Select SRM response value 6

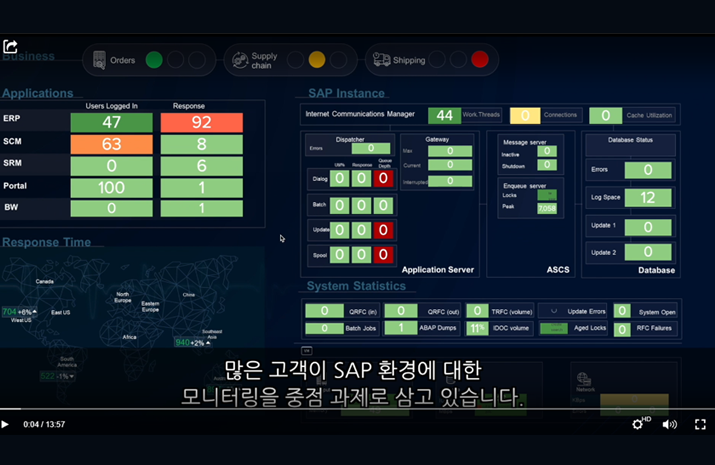pos(202,166)
